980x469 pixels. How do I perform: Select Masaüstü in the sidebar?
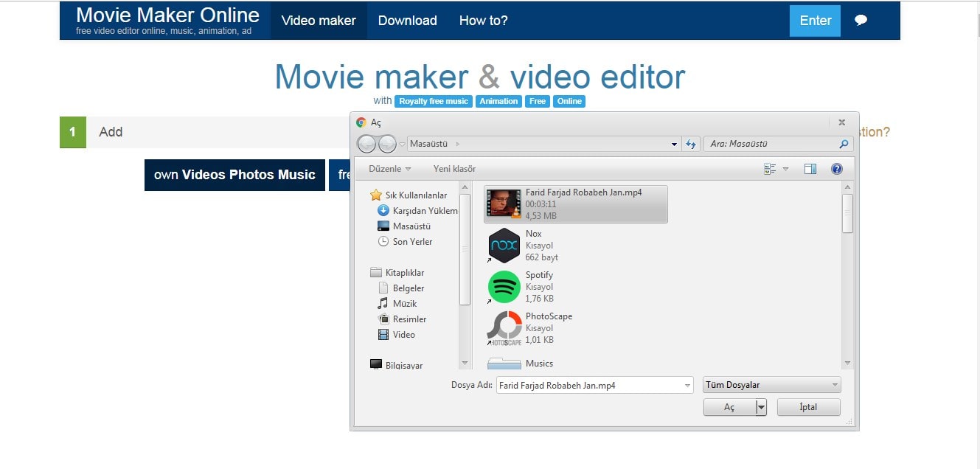coord(404,226)
